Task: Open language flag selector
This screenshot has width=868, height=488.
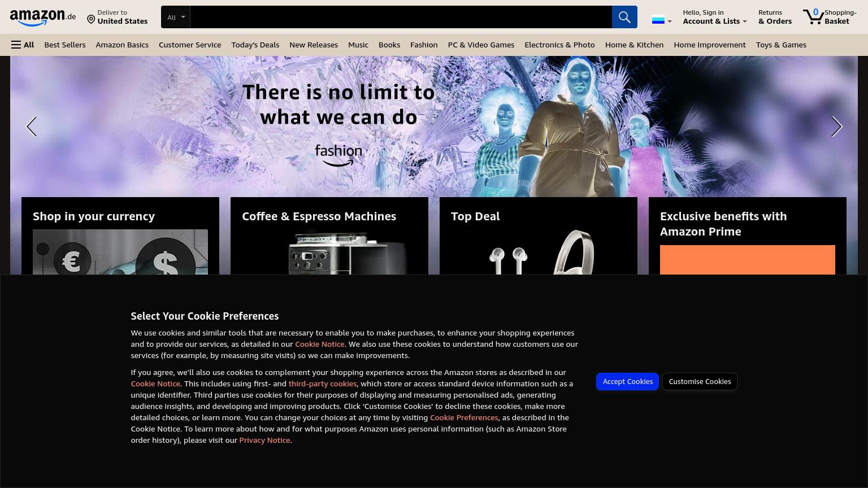Action: (662, 20)
